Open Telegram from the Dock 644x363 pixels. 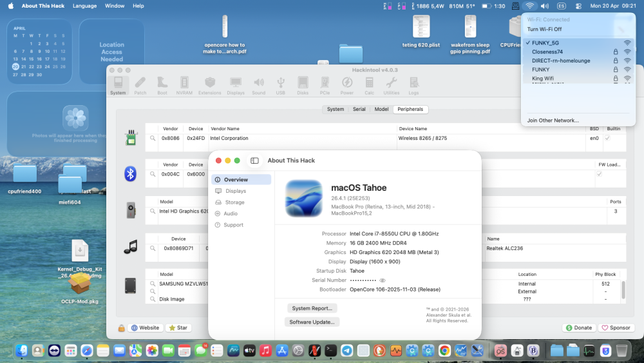click(346, 350)
